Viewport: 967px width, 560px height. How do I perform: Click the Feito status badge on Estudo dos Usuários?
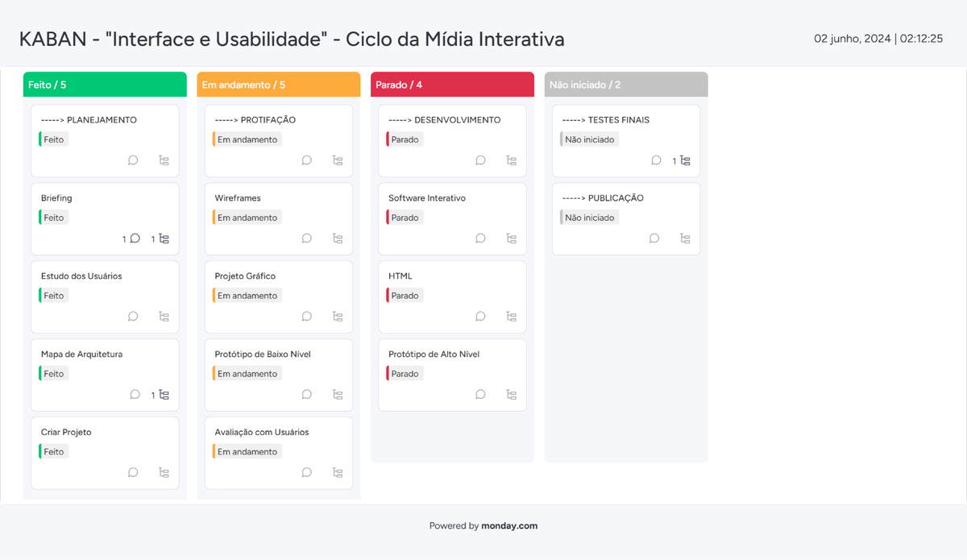(52, 295)
